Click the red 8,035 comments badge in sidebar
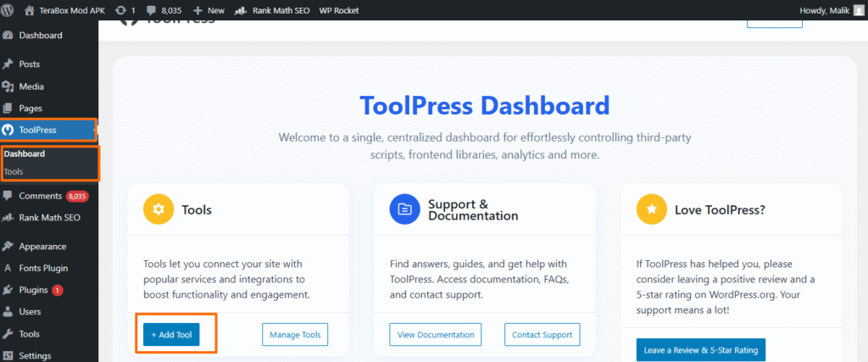This screenshot has width=868, height=362. coord(77,196)
